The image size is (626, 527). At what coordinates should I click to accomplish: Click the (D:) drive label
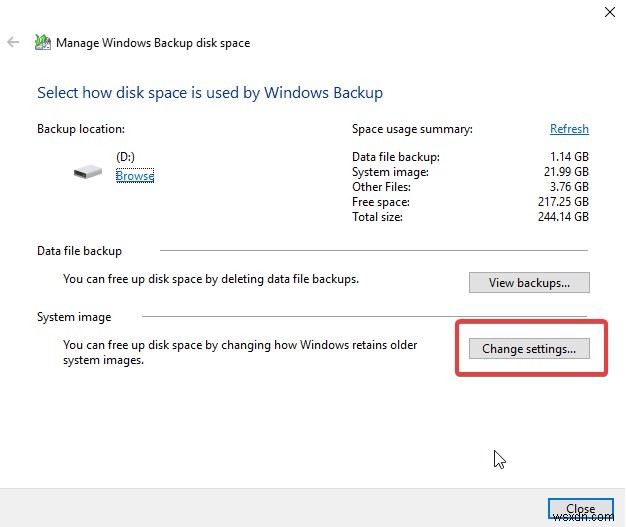[125, 157]
